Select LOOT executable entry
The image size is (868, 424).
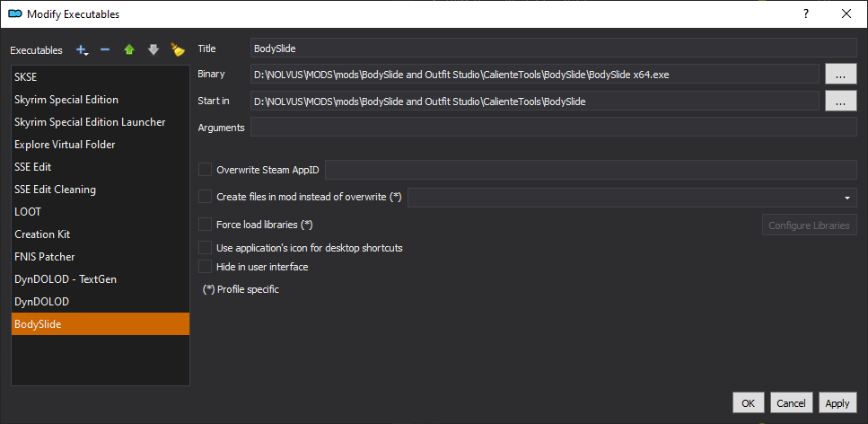tap(101, 212)
